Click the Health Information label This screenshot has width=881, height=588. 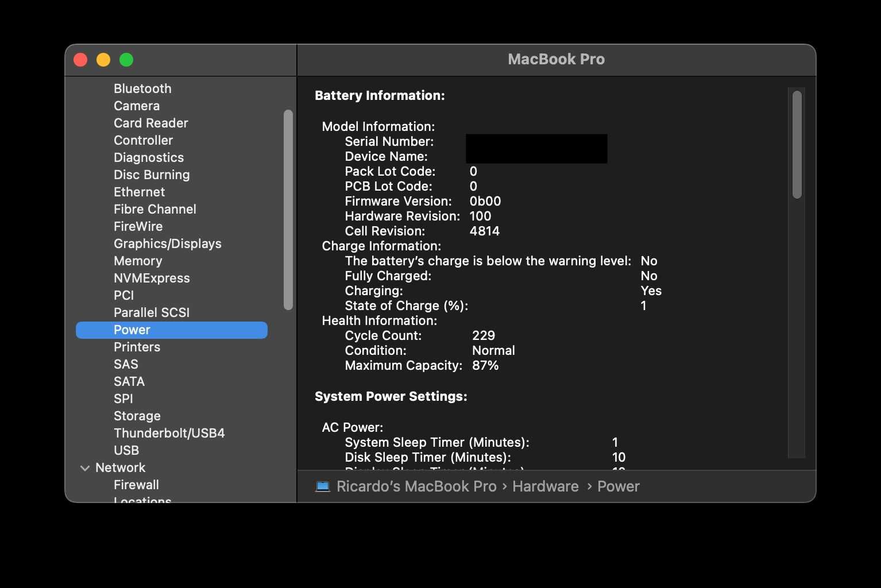(x=380, y=320)
